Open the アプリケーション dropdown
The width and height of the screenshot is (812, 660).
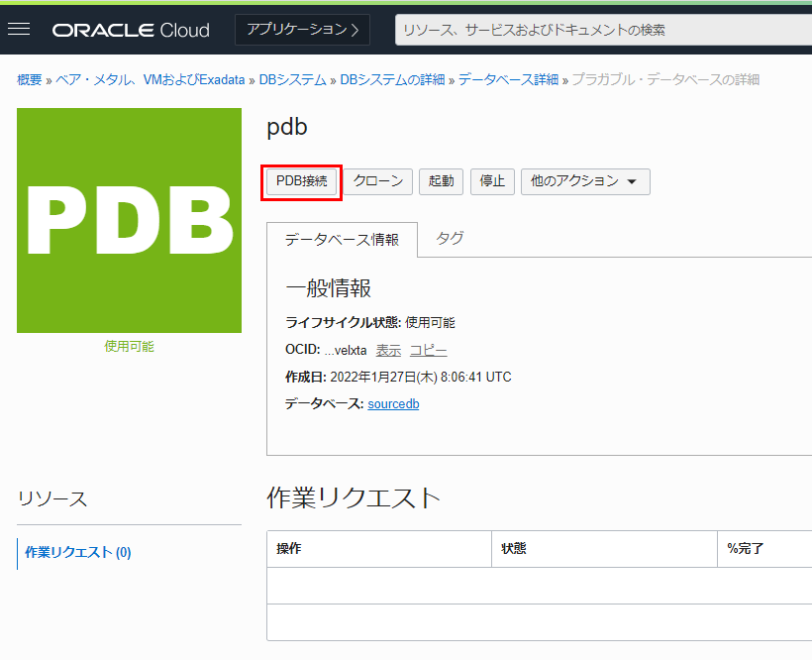(x=302, y=30)
